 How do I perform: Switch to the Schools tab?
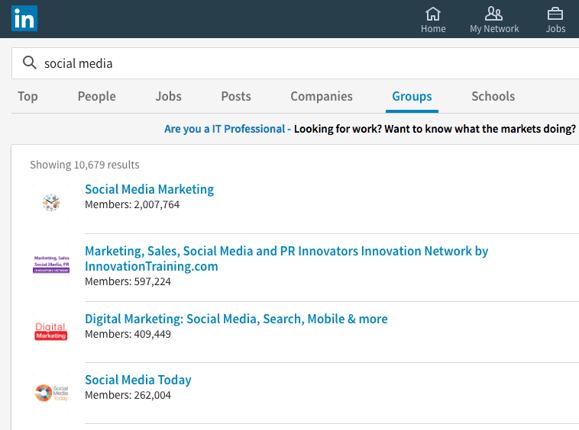[493, 96]
